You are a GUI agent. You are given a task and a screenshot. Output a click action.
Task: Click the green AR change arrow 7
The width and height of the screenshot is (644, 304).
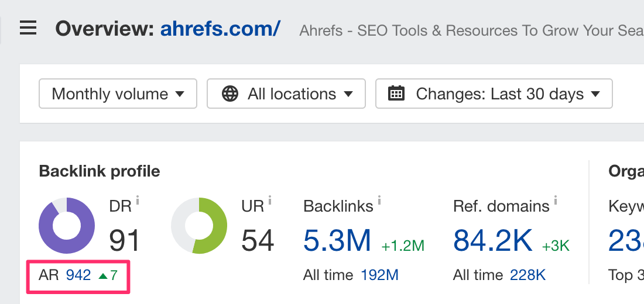point(108,275)
